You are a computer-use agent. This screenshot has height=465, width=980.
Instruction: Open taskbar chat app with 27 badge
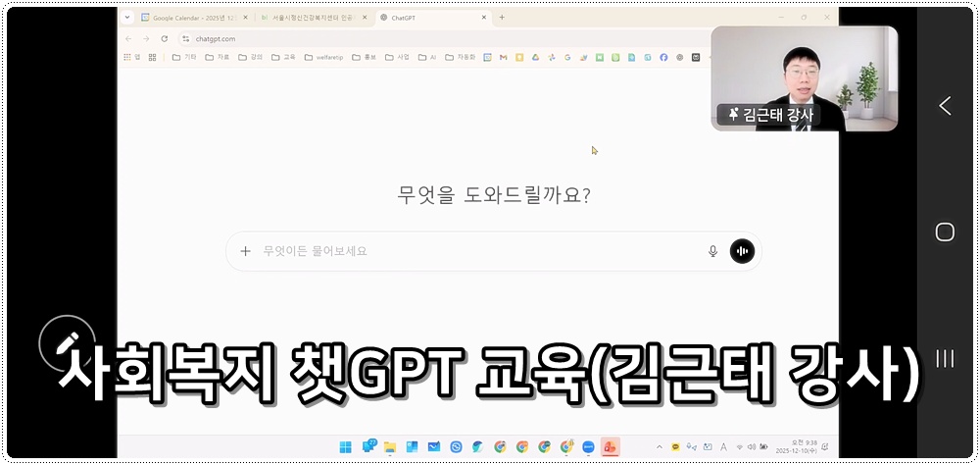tap(368, 446)
